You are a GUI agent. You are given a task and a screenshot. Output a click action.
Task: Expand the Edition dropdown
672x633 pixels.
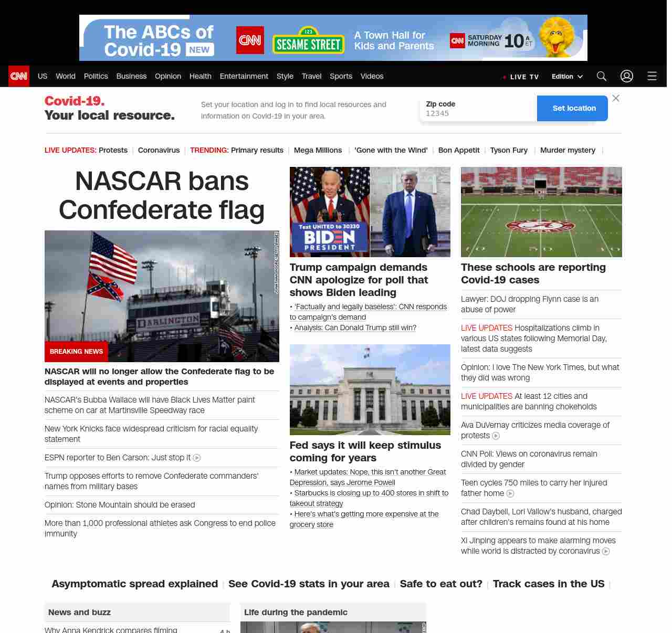click(x=567, y=76)
